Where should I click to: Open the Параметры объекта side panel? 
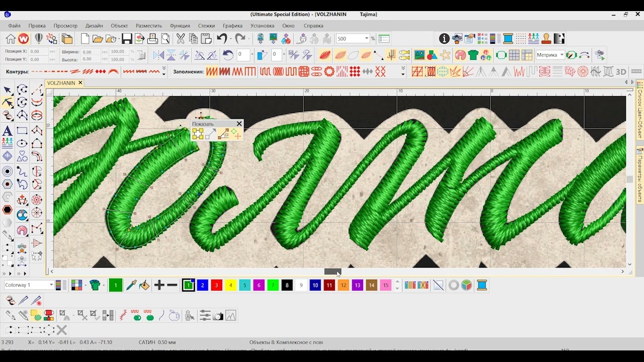coord(640,174)
